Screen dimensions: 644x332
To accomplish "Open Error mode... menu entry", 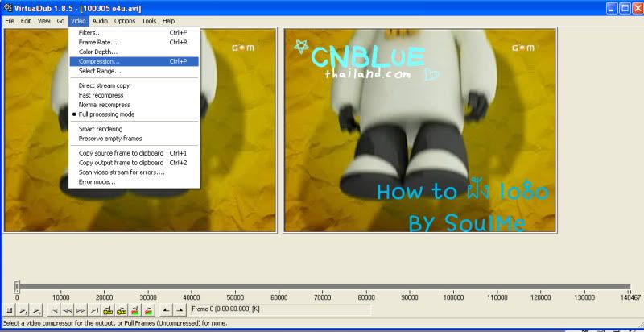I will 134,182.
